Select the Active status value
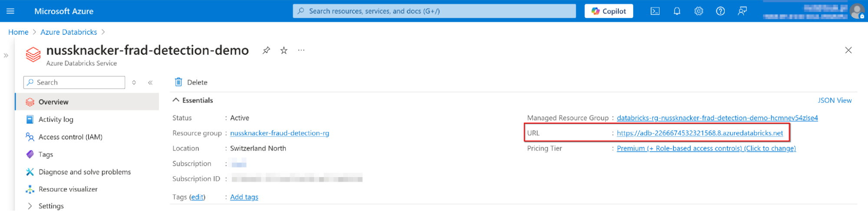This screenshot has height=211, width=868. (x=240, y=118)
